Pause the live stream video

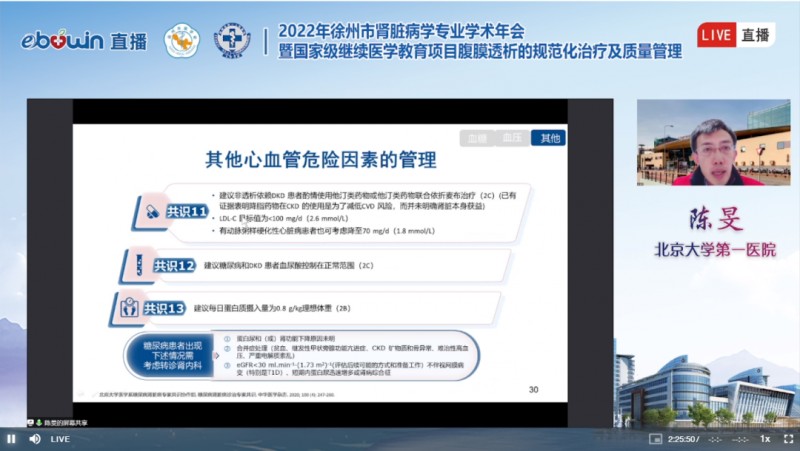(11, 439)
